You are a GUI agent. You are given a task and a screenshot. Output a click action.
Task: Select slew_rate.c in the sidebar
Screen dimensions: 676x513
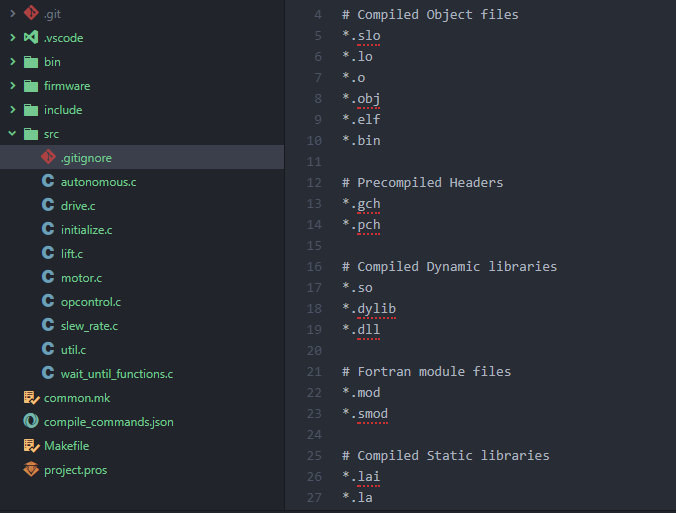pyautogui.click(x=89, y=326)
